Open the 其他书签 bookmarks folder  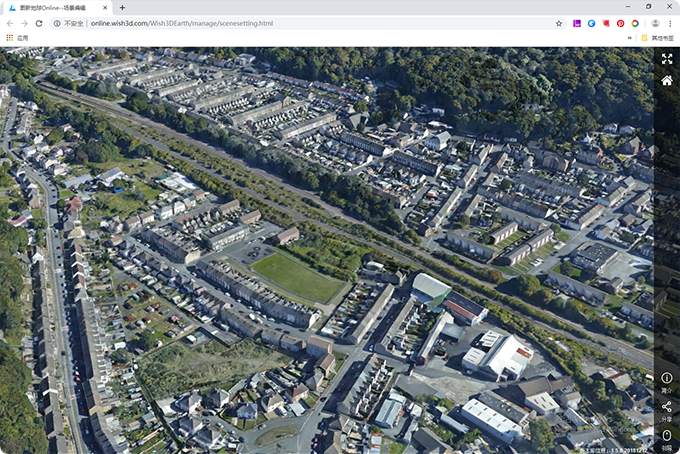coord(657,38)
